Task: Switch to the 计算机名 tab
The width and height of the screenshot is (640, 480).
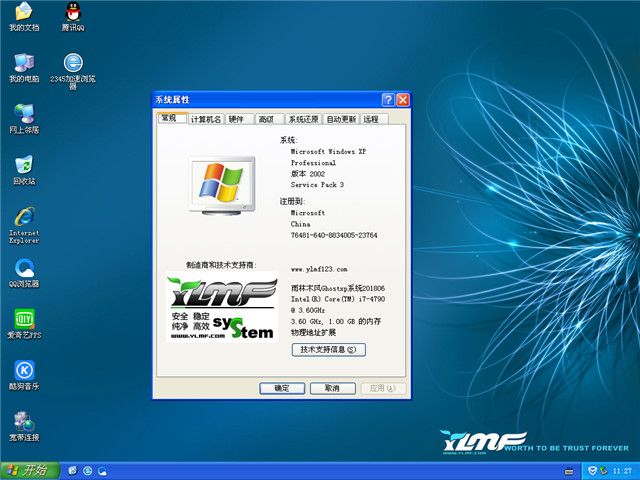Action: (x=206, y=119)
